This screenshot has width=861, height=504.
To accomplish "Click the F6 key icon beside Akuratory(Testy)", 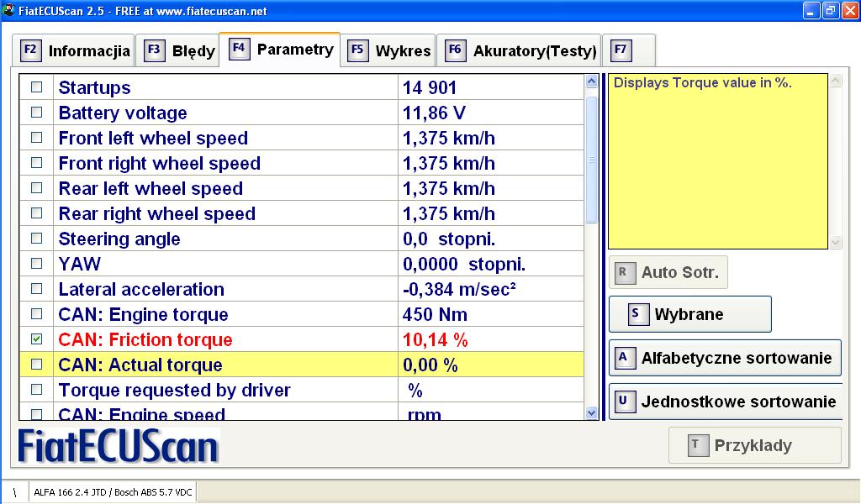I will coord(455,50).
